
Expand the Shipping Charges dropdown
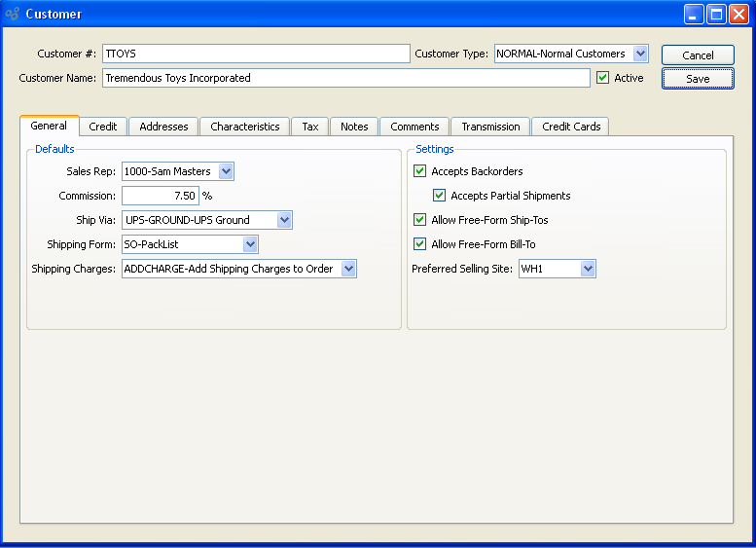click(x=348, y=269)
